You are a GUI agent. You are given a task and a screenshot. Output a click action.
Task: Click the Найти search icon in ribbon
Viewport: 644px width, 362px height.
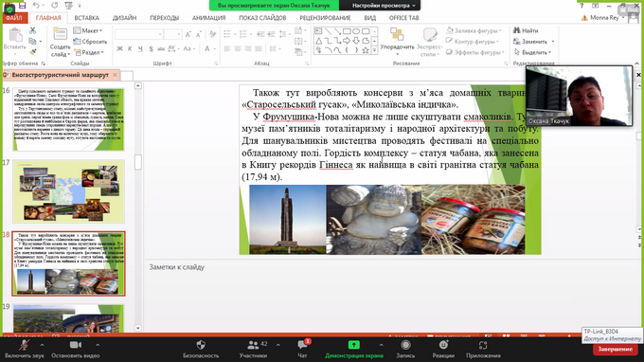(526, 30)
